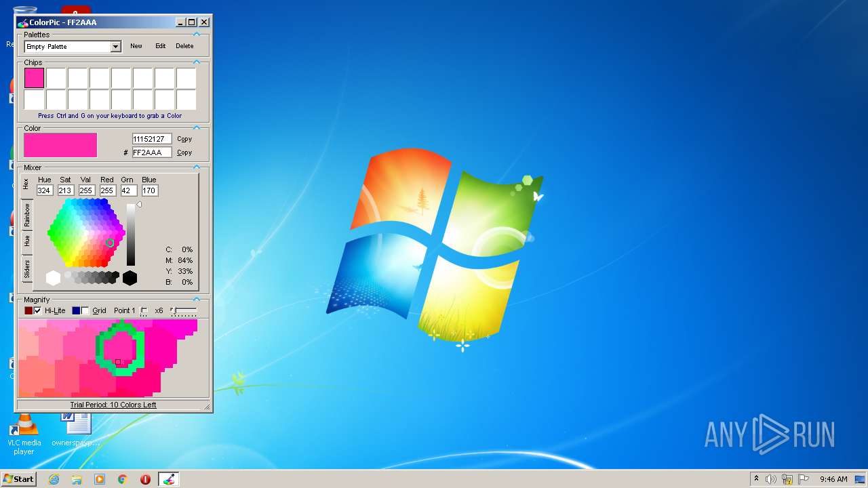Switch to the Sliders mixer tab
Screen dimensions: 868x488
26,269
